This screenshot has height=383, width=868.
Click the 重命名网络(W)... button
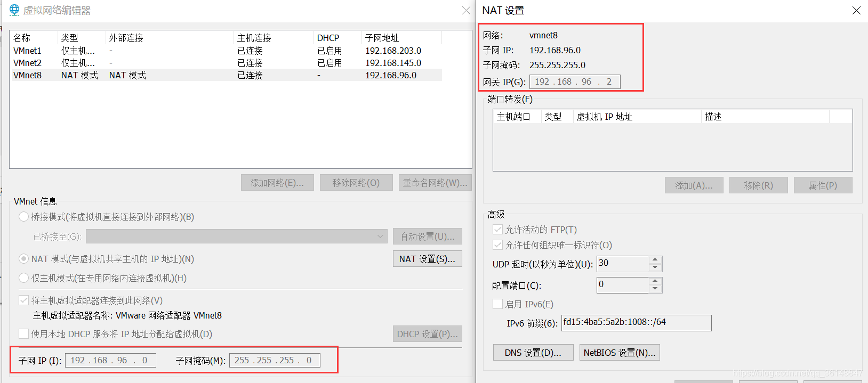(x=435, y=183)
